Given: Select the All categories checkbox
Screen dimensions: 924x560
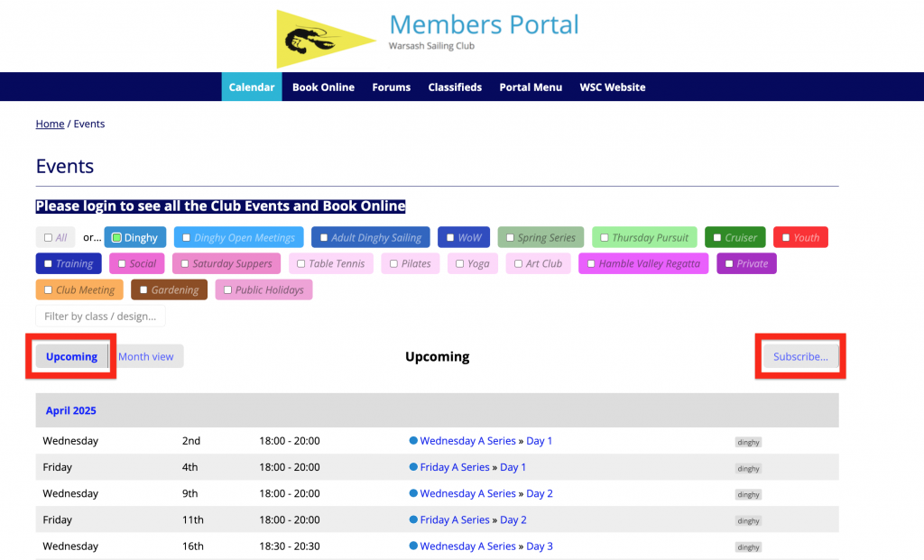Looking at the screenshot, I should pyautogui.click(x=48, y=238).
